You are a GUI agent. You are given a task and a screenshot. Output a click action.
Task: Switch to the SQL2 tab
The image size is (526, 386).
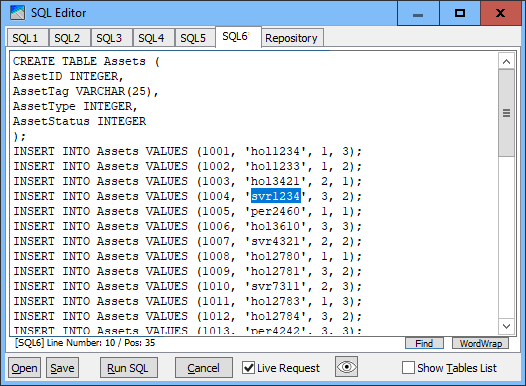click(70, 38)
